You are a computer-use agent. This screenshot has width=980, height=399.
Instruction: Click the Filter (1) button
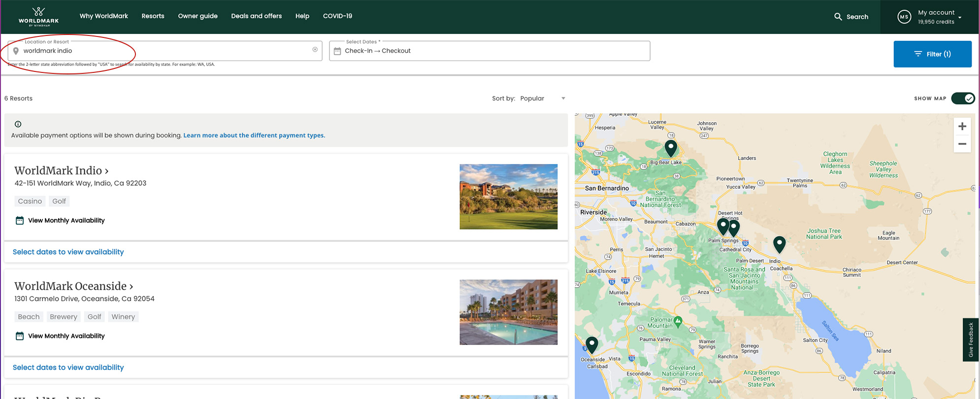pos(932,54)
